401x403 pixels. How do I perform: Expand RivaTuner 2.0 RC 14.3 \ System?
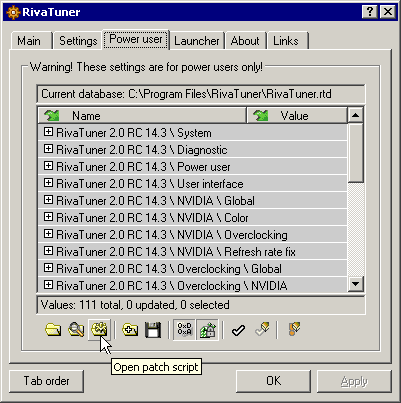[48, 132]
